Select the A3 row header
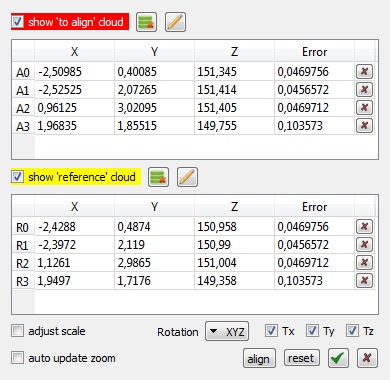This screenshot has width=390, height=380. point(23,126)
